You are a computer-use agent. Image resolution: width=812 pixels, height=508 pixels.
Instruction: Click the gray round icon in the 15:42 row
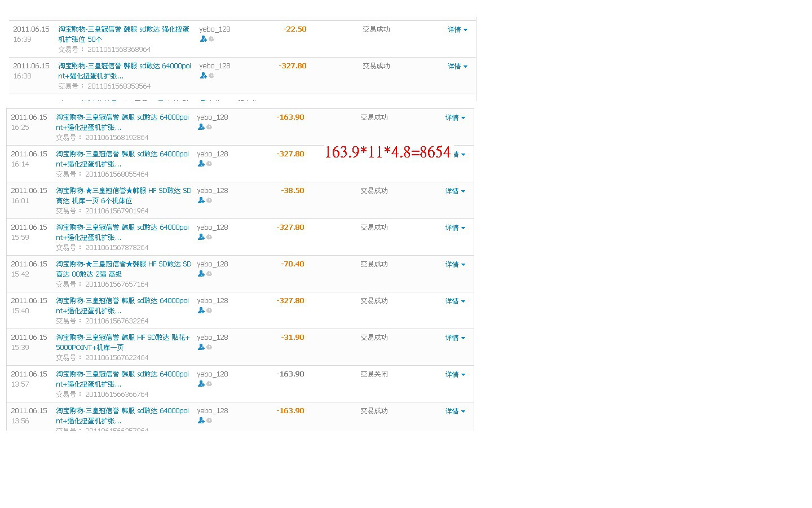coord(209,274)
